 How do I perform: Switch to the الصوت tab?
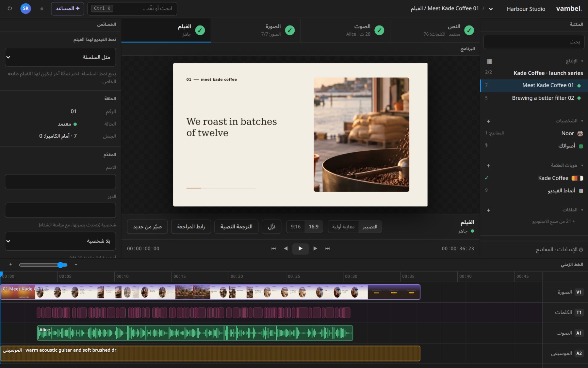click(x=345, y=30)
